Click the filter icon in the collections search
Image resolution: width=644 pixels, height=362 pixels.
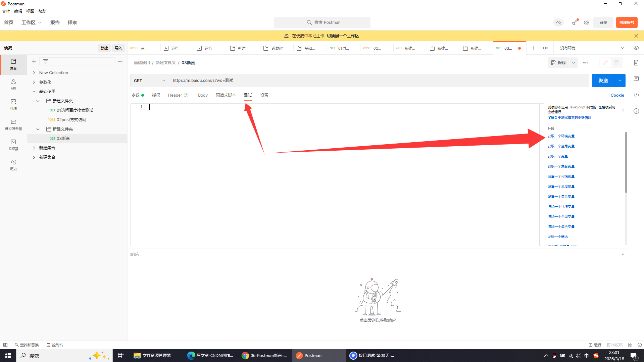(46, 61)
